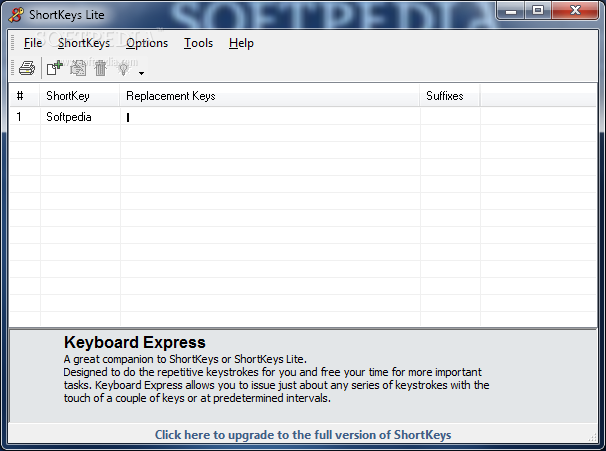Click upgrade to full version of ShortKeys link

[303, 435]
